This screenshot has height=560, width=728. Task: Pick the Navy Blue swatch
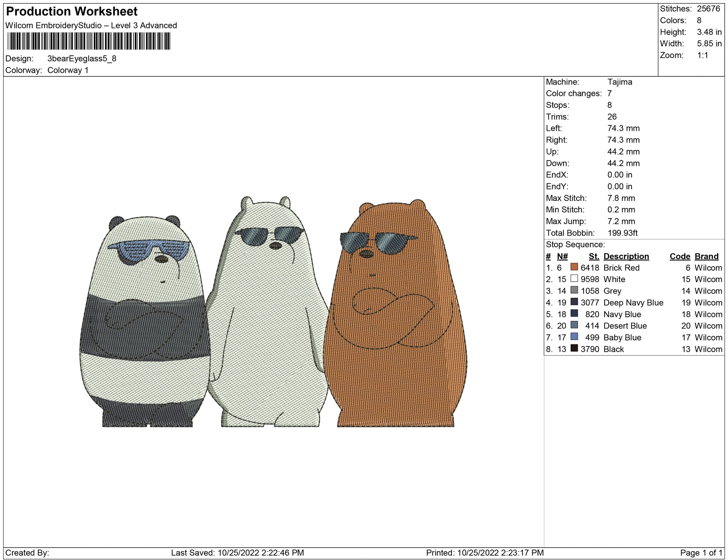574,313
